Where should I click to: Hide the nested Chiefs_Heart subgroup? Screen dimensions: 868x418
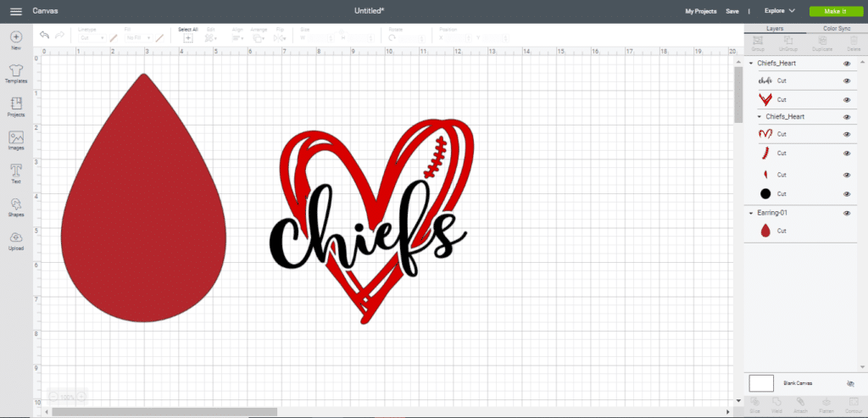847,117
